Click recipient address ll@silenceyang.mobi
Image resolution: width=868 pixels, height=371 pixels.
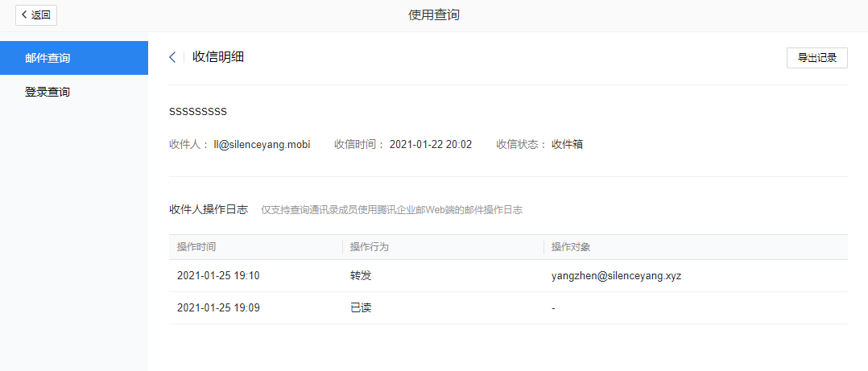tap(262, 145)
